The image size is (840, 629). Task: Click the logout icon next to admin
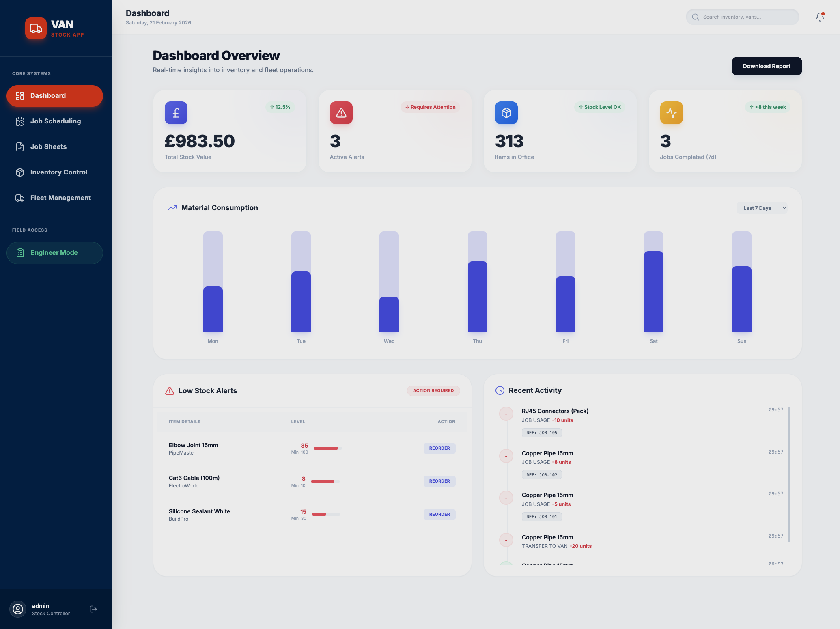(x=93, y=609)
